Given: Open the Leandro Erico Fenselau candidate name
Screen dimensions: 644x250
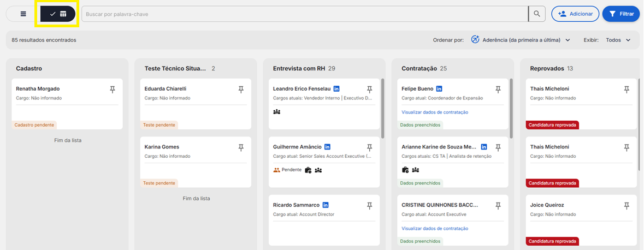Looking at the screenshot, I should click(302, 88).
